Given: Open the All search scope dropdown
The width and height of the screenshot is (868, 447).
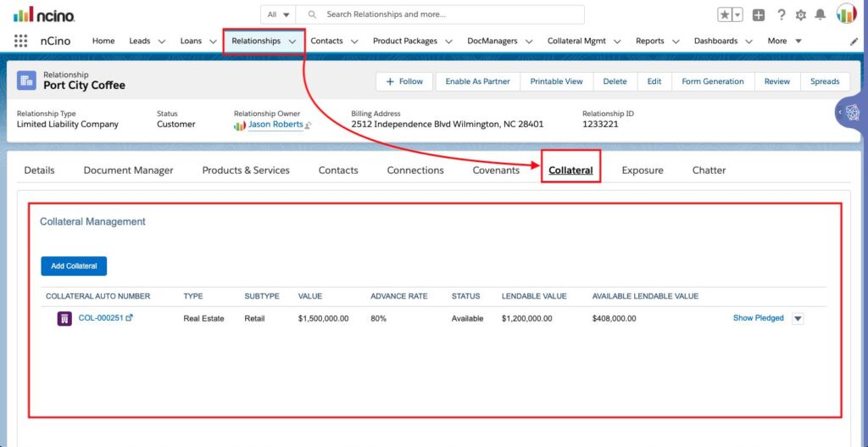Looking at the screenshot, I should [278, 14].
